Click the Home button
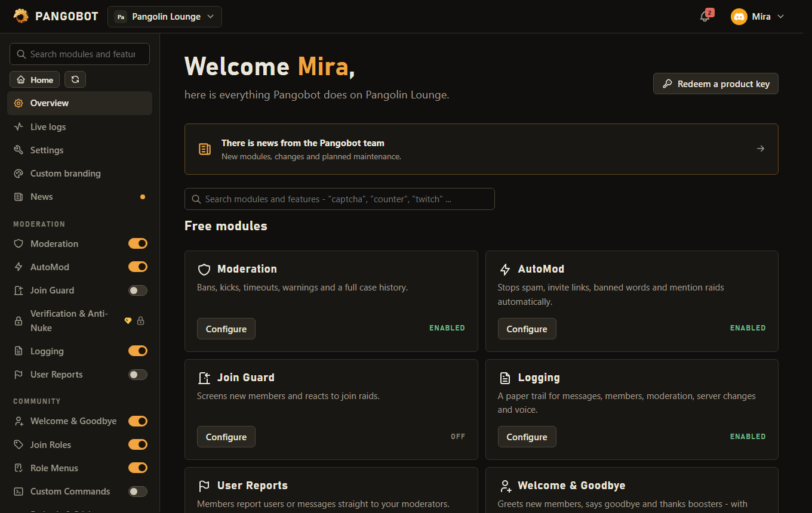Image resolution: width=812 pixels, height=513 pixels. [x=35, y=79]
